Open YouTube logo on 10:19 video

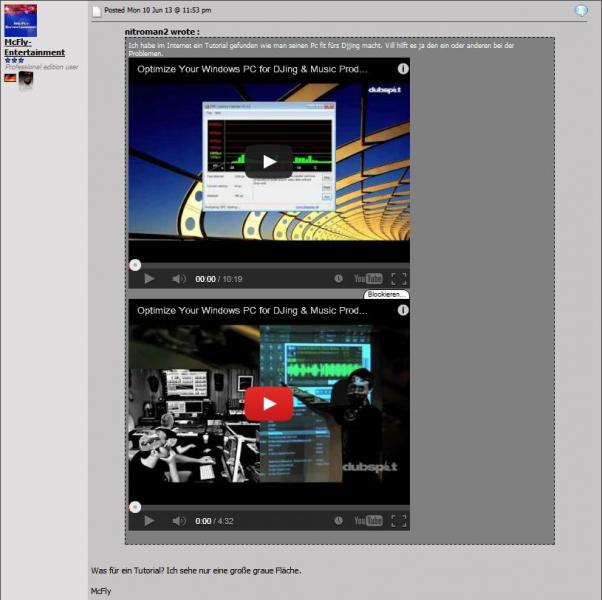tap(368, 279)
